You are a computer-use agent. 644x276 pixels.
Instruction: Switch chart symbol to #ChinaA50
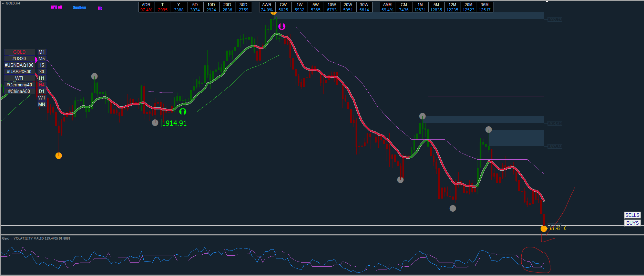click(x=20, y=91)
